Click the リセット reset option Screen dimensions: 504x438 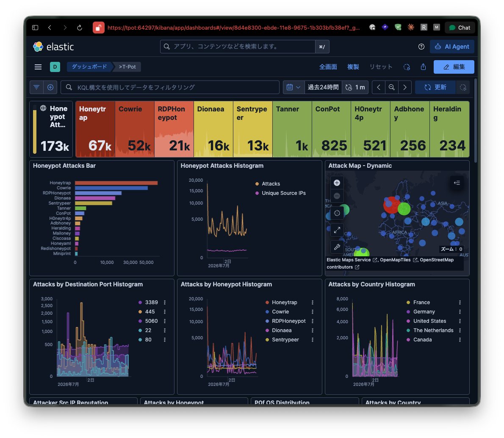point(381,67)
